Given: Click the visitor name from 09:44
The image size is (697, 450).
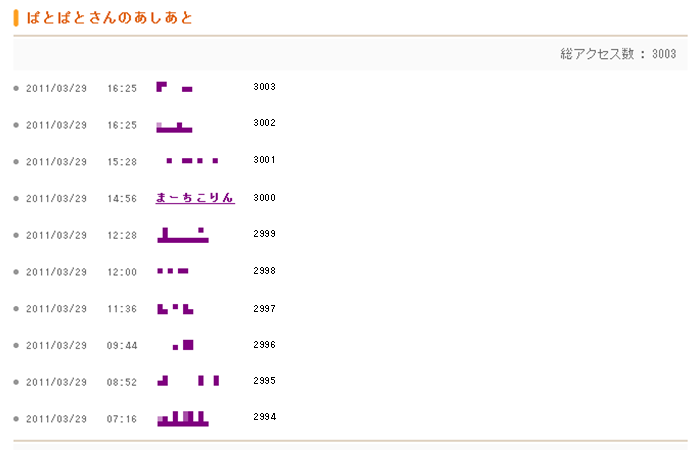Looking at the screenshot, I should [x=183, y=346].
